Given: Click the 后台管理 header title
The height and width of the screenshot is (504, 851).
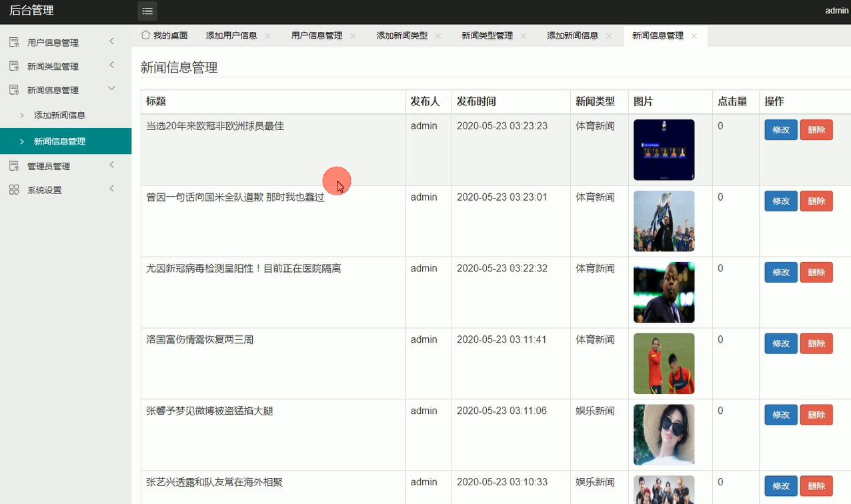Looking at the screenshot, I should [x=31, y=11].
